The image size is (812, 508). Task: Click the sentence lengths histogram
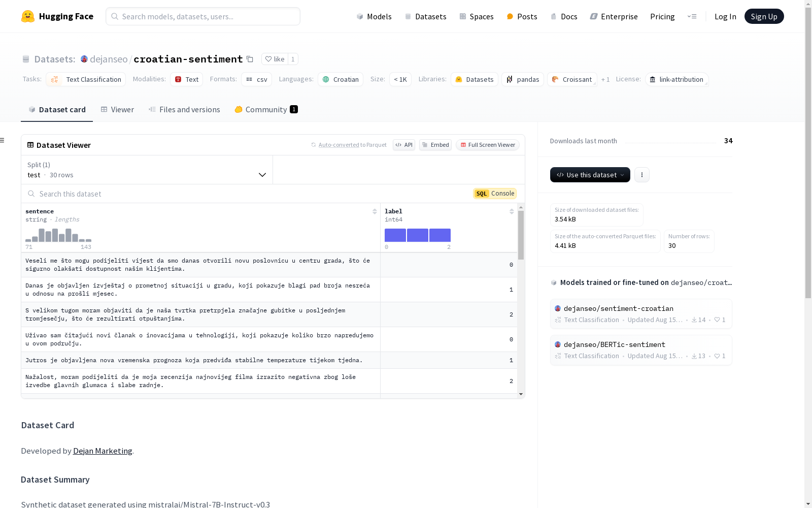pos(58,235)
